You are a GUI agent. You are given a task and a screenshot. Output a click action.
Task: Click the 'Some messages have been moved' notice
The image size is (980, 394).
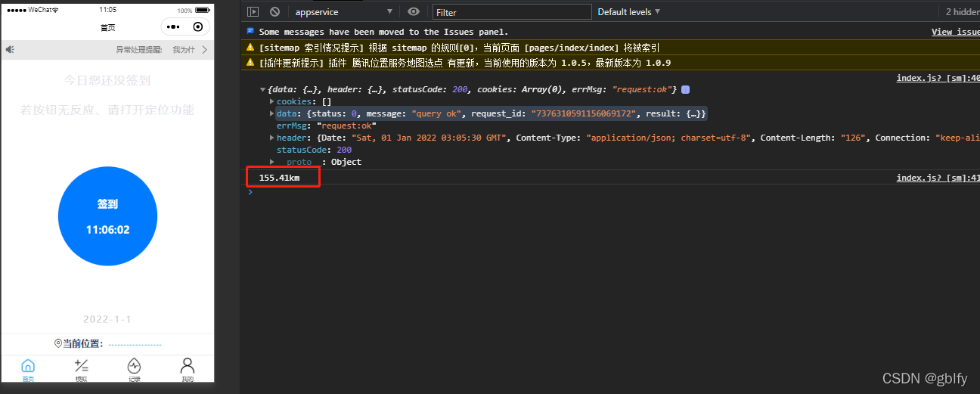tap(383, 32)
